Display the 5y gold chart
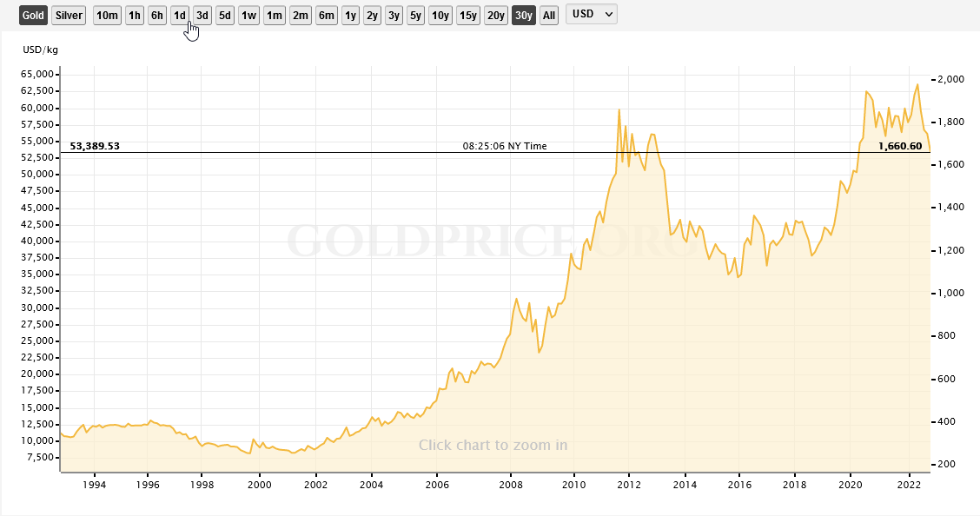 [x=415, y=15]
